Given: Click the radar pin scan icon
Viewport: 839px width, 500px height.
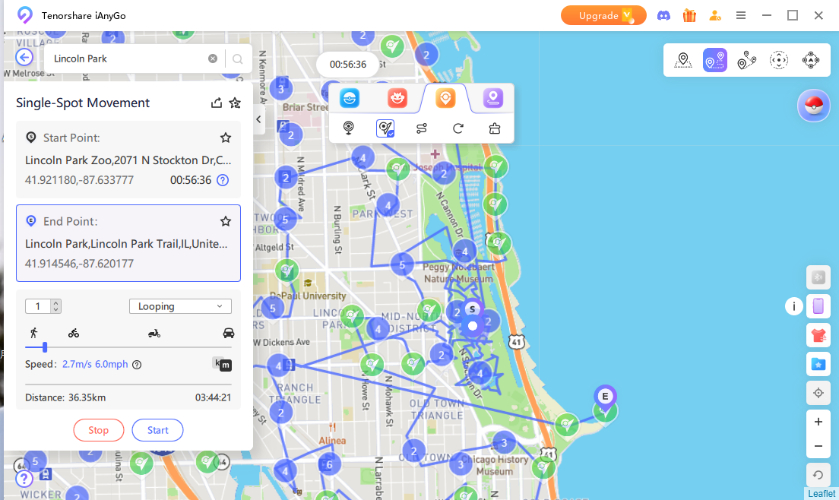Looking at the screenshot, I should coord(348,128).
